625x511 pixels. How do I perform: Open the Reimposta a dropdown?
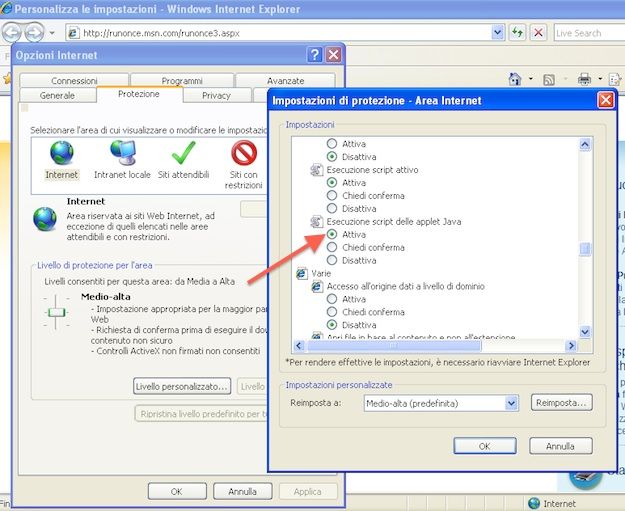(x=511, y=403)
